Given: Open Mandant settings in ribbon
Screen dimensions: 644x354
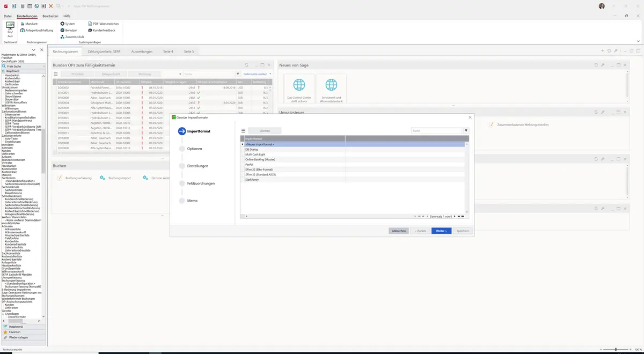Looking at the screenshot, I should tap(28, 24).
